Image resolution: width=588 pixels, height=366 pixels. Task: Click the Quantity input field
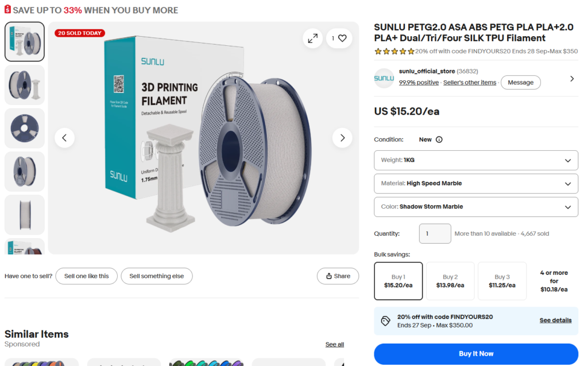coord(435,233)
